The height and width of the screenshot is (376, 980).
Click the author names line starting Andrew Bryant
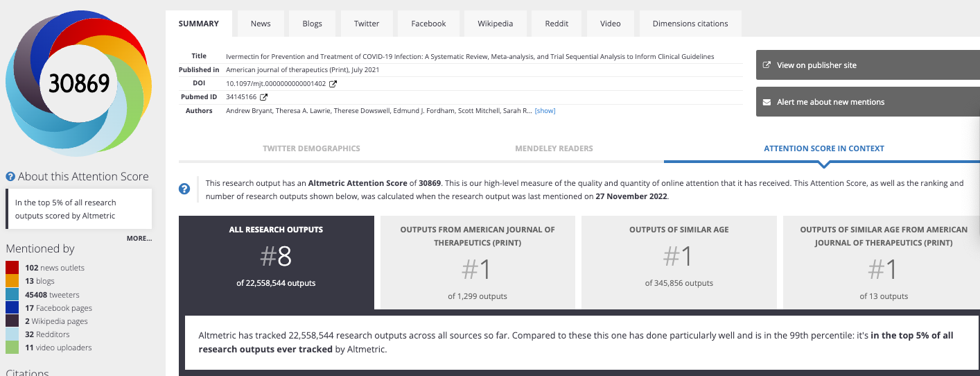click(379, 111)
